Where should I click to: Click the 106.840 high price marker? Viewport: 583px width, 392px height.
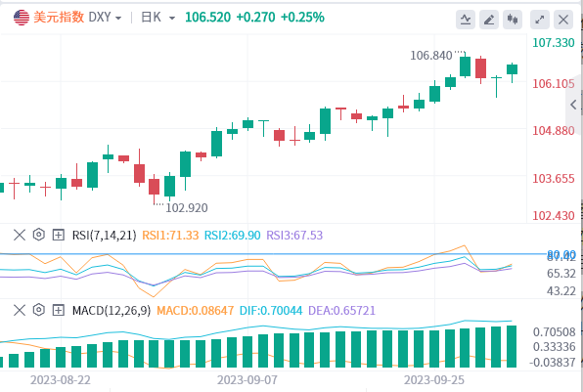coord(431,56)
